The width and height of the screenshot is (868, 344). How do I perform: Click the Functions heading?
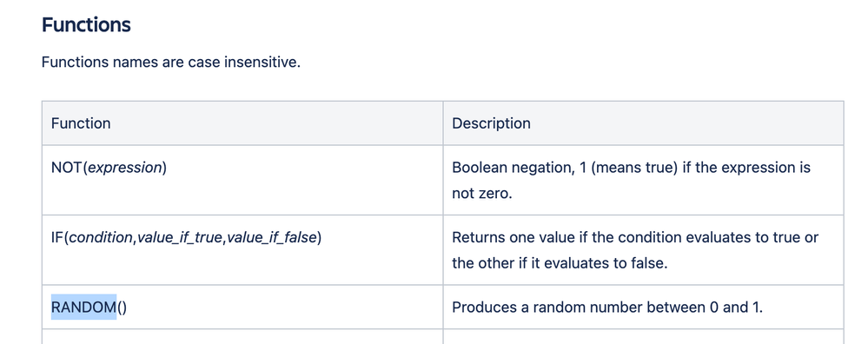[x=86, y=25]
